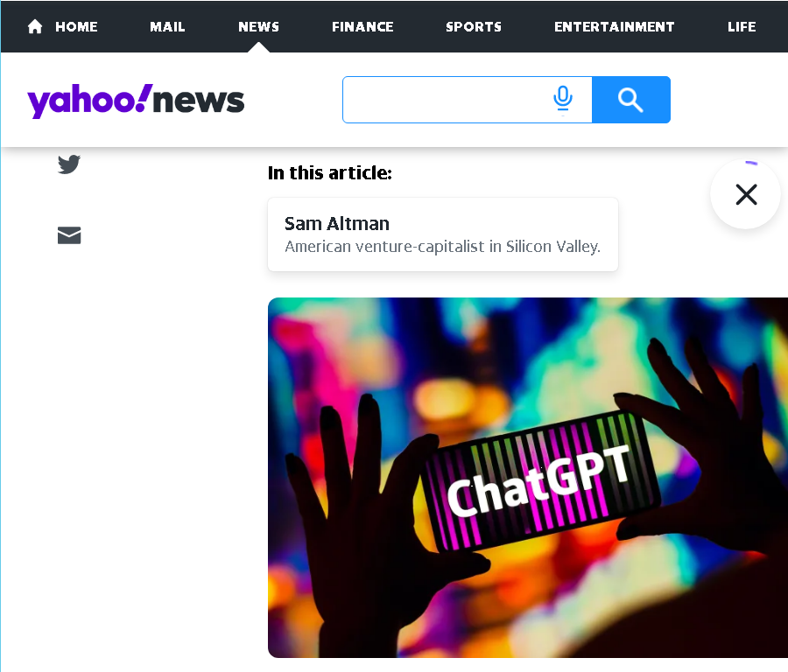Open the Sports section
The height and width of the screenshot is (672, 788).
(x=474, y=26)
